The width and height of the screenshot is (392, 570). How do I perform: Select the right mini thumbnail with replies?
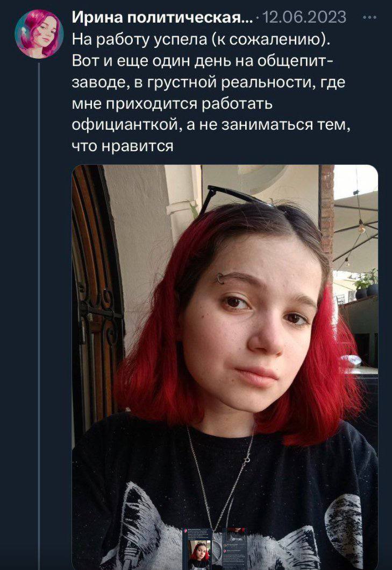(x=234, y=548)
